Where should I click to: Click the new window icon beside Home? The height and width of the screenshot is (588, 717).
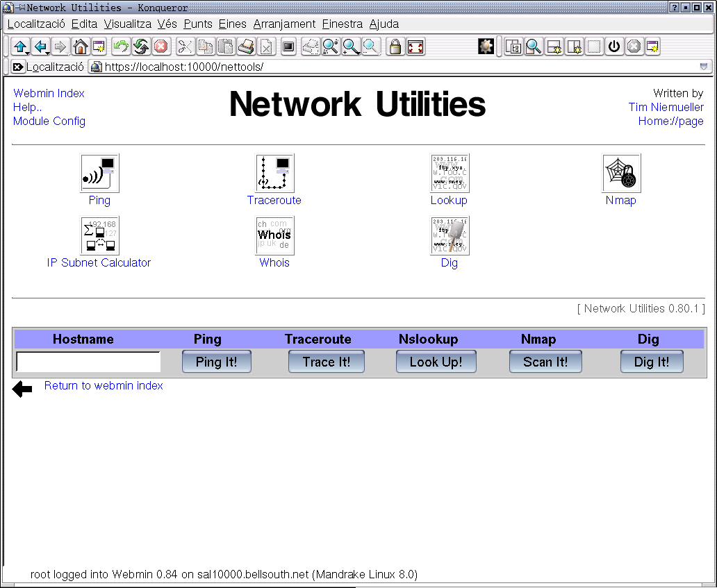[99, 47]
